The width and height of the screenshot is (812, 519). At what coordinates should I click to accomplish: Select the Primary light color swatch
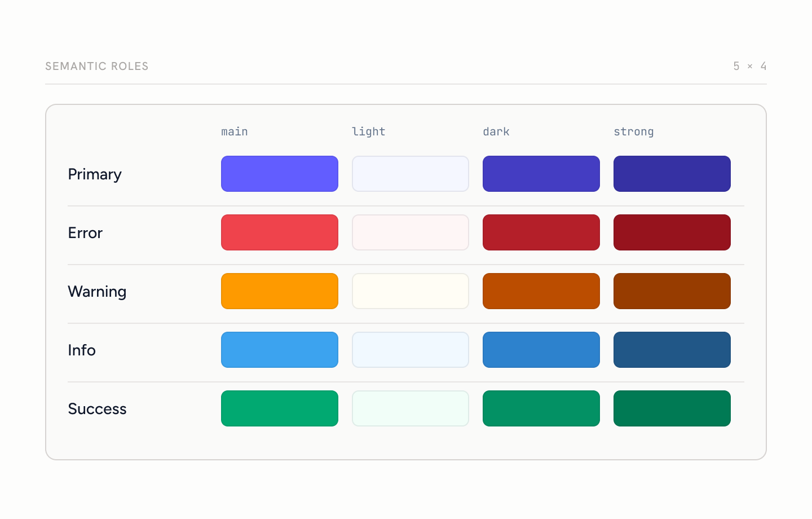pyautogui.click(x=411, y=174)
